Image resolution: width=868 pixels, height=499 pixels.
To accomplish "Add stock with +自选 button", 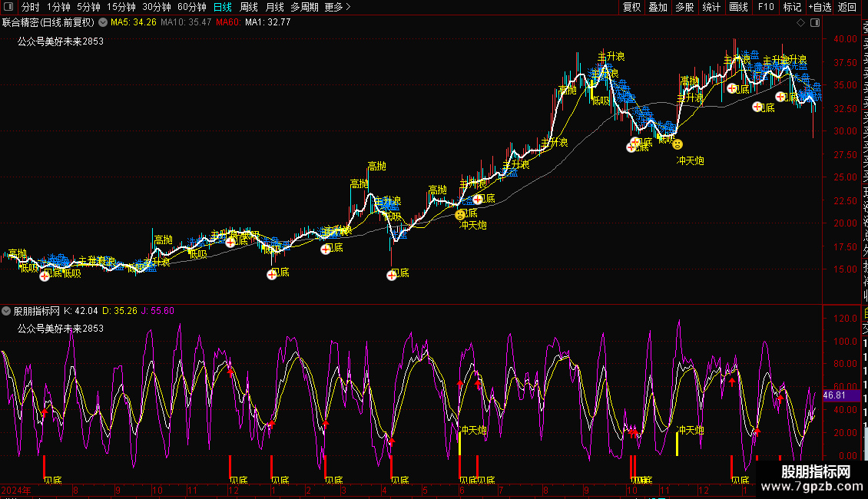I will [x=820, y=7].
